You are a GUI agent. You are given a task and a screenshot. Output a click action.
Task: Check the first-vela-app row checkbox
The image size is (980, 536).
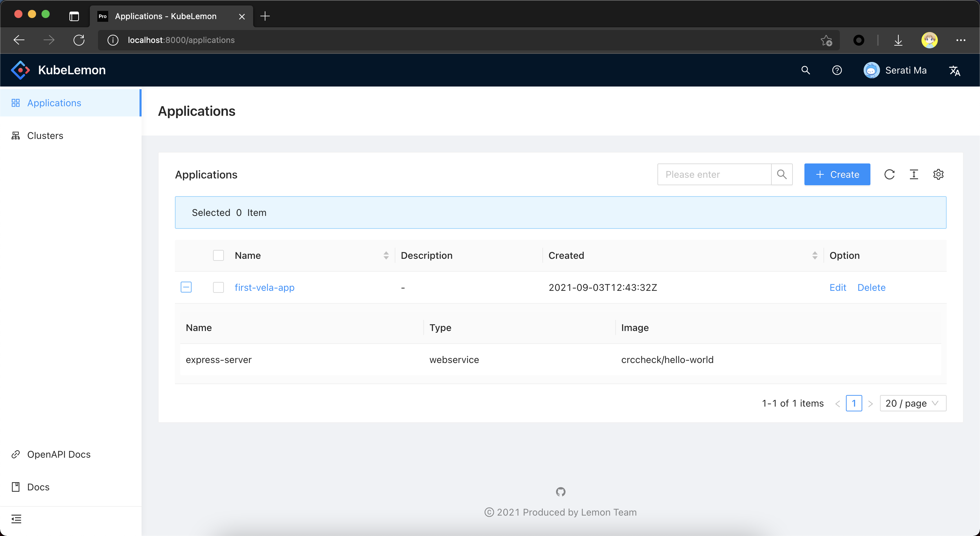[x=218, y=287]
